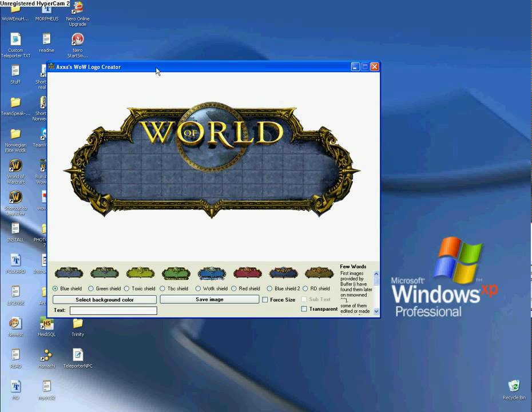Launch the Hamachi desktop shortcut

[x=46, y=358]
